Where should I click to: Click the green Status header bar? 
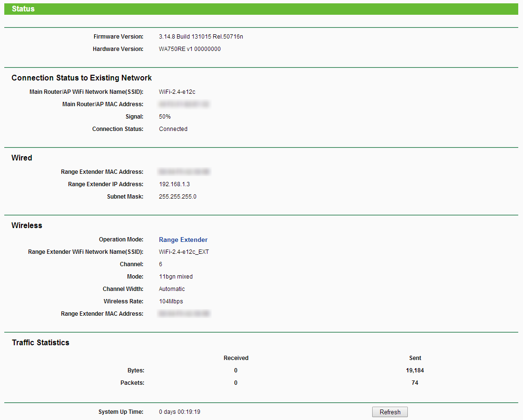(x=261, y=9)
